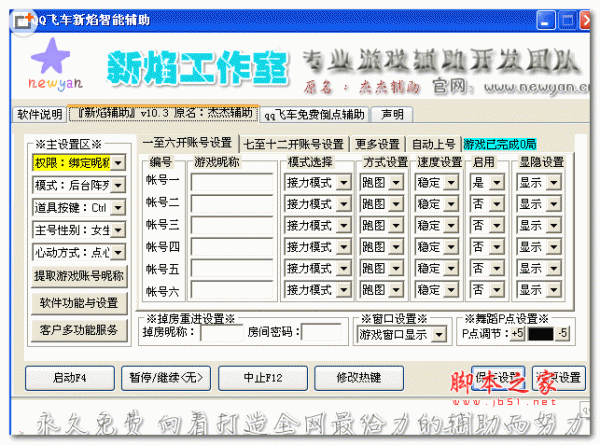Click the 帐号三 nickname input field
This screenshot has width=600, height=445.
pyautogui.click(x=232, y=225)
